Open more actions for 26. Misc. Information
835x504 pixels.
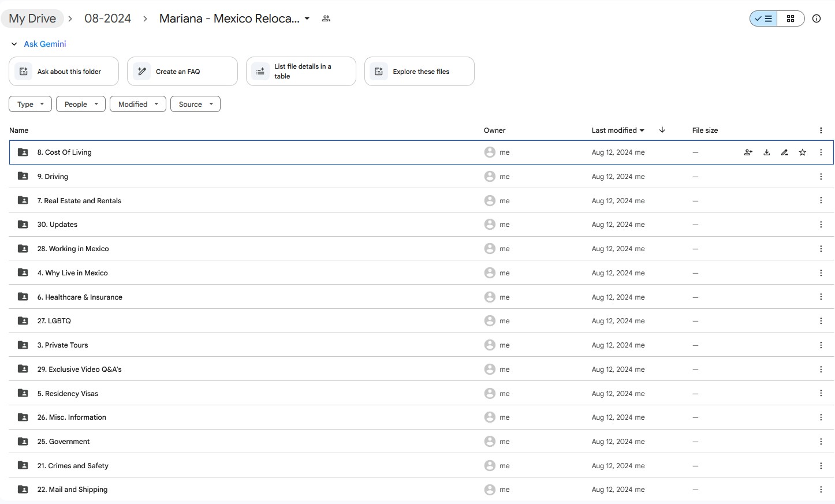pyautogui.click(x=821, y=417)
